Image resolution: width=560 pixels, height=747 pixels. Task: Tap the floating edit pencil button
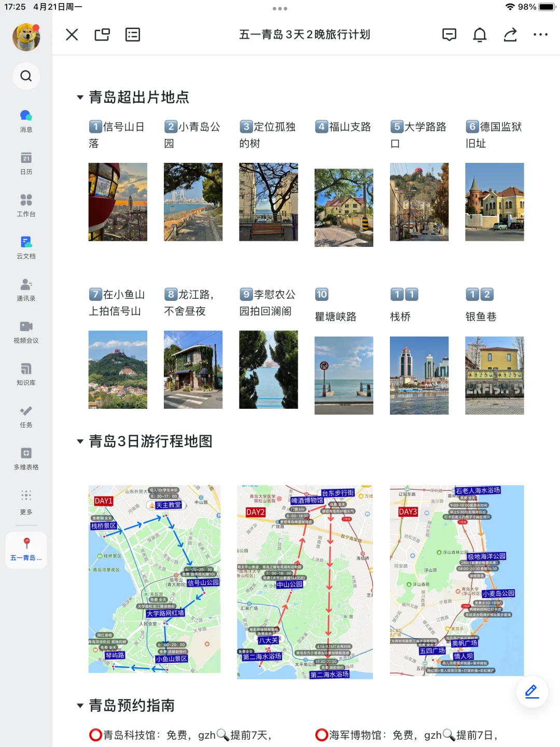click(531, 691)
